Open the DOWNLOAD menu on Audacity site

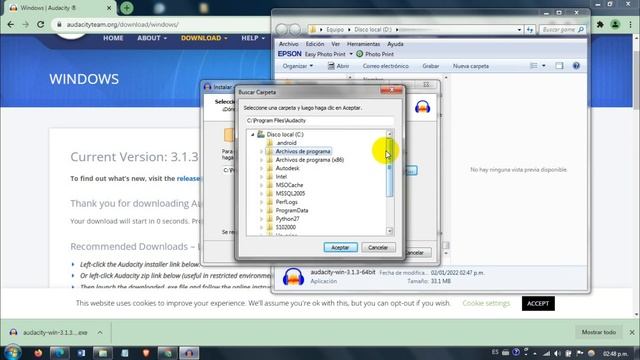click(204, 38)
